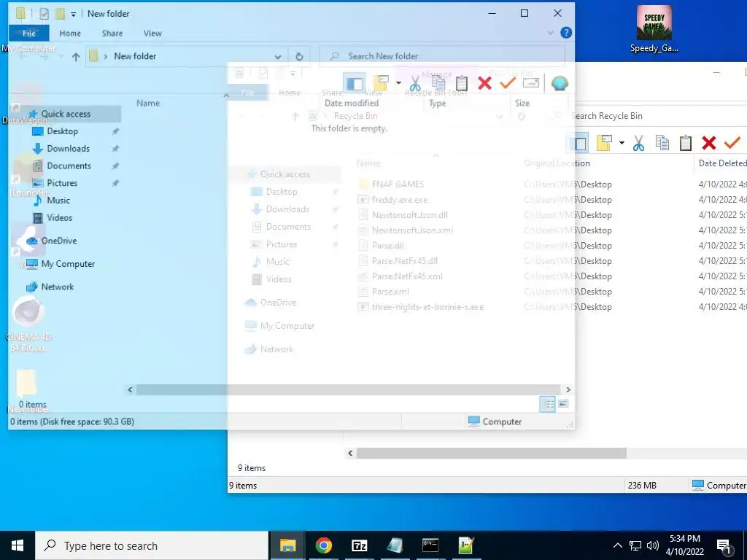Select Desktop in New folder sidebar
Screen dimensions: 747x560
pyautogui.click(x=62, y=131)
